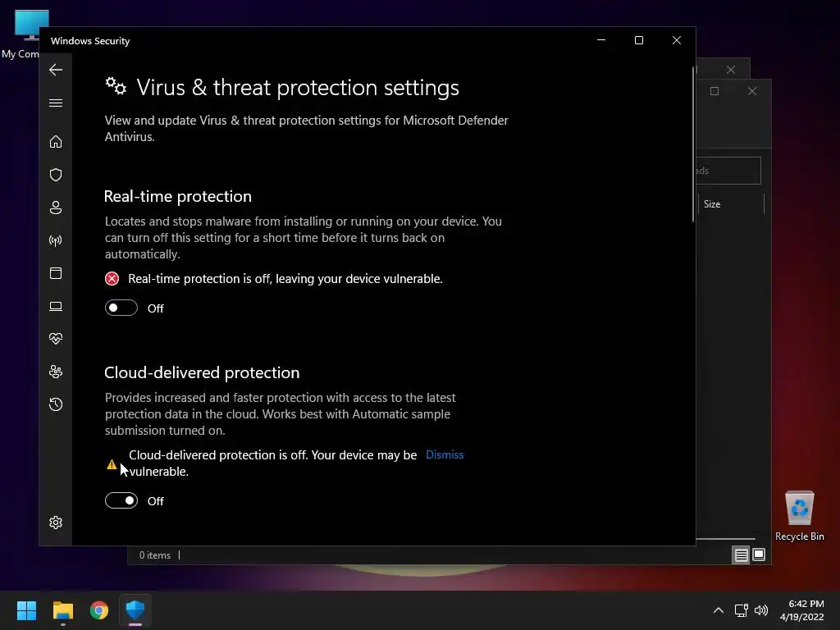Switch File Explorer to large icons view
The width and height of the screenshot is (840, 630).
pyautogui.click(x=759, y=555)
